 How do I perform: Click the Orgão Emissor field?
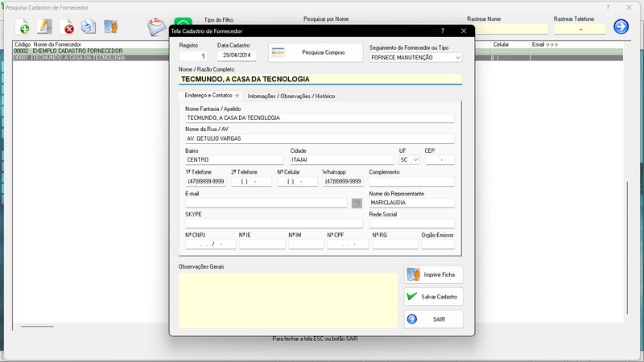pos(438,245)
